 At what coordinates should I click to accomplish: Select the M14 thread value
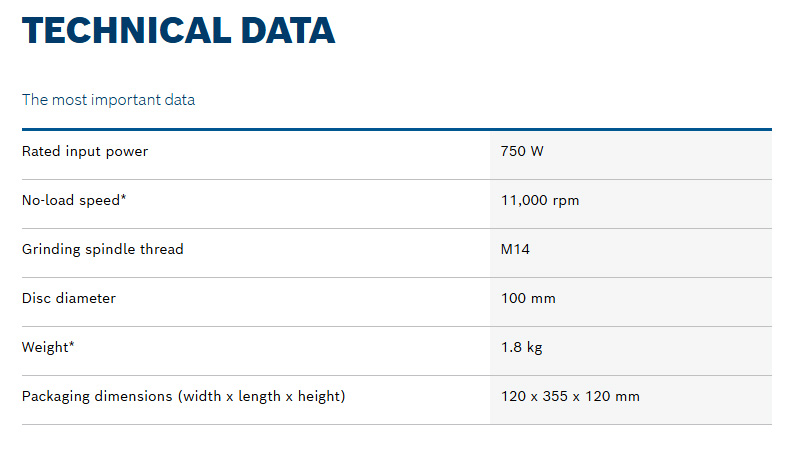tap(515, 250)
